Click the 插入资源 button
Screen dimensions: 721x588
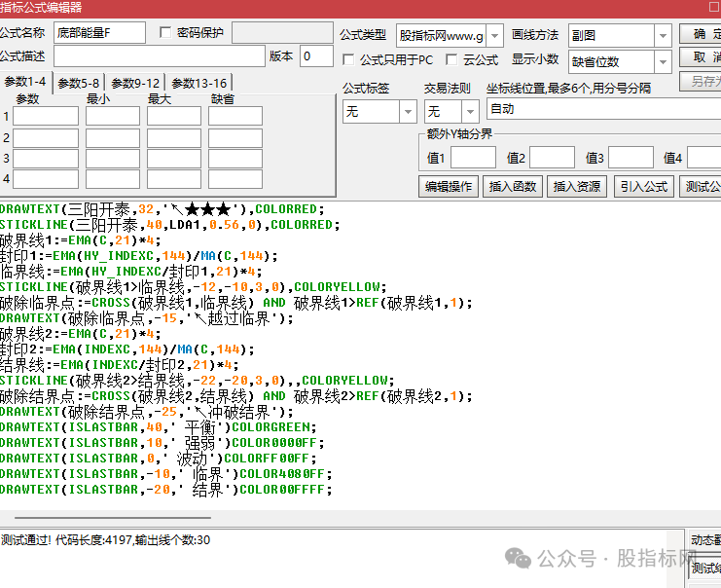click(577, 186)
